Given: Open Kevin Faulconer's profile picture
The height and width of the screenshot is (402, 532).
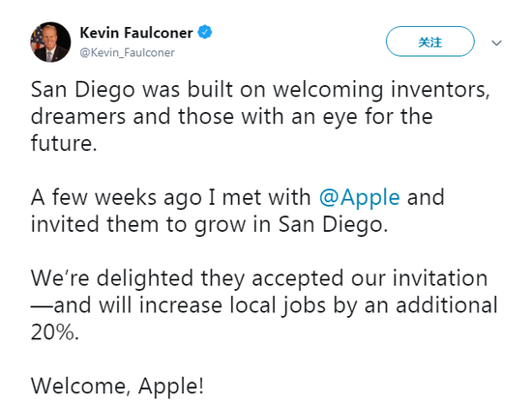Looking at the screenshot, I should pos(50,43).
